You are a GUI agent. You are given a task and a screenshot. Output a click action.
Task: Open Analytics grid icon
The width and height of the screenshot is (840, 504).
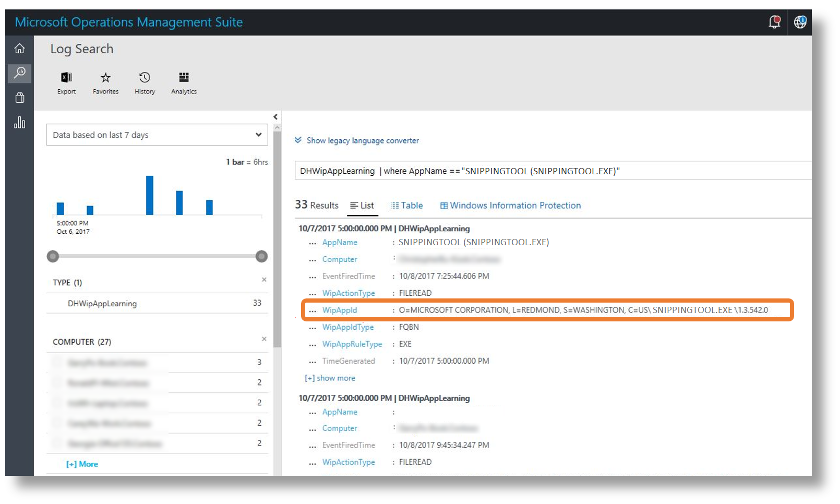184,83
